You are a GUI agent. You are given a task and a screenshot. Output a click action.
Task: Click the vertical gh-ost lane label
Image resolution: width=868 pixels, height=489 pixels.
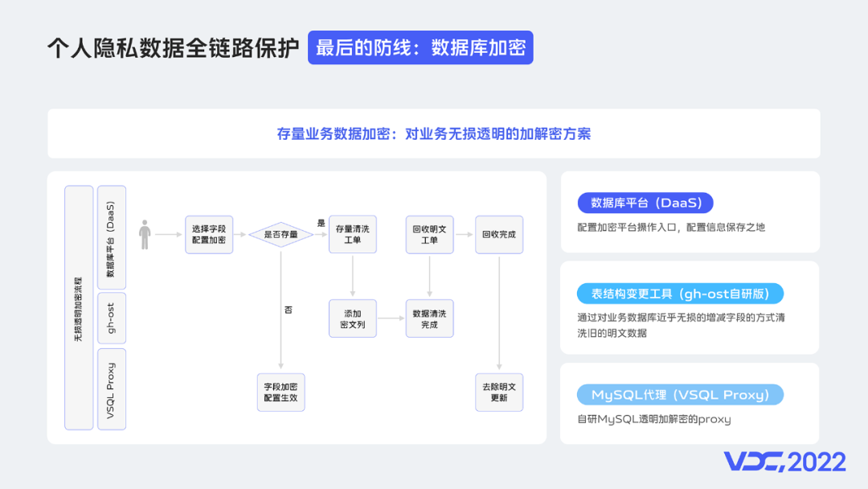(x=111, y=318)
